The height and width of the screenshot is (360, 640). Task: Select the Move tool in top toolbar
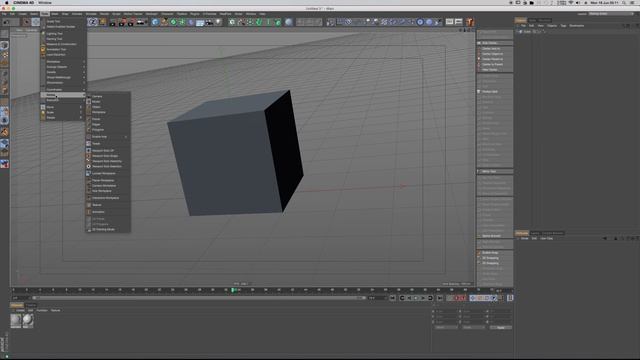[36, 22]
